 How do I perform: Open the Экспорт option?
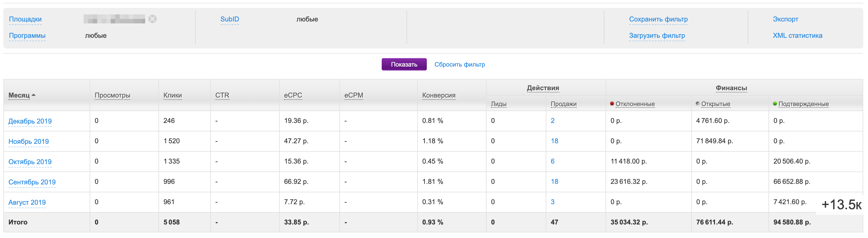click(x=785, y=19)
